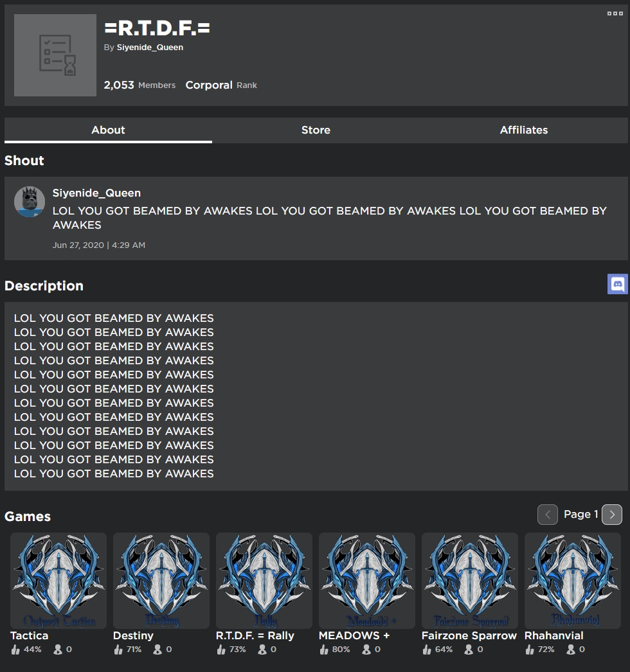This screenshot has height=672, width=630.
Task: Click the Shout section heading
Action: pyautogui.click(x=24, y=161)
